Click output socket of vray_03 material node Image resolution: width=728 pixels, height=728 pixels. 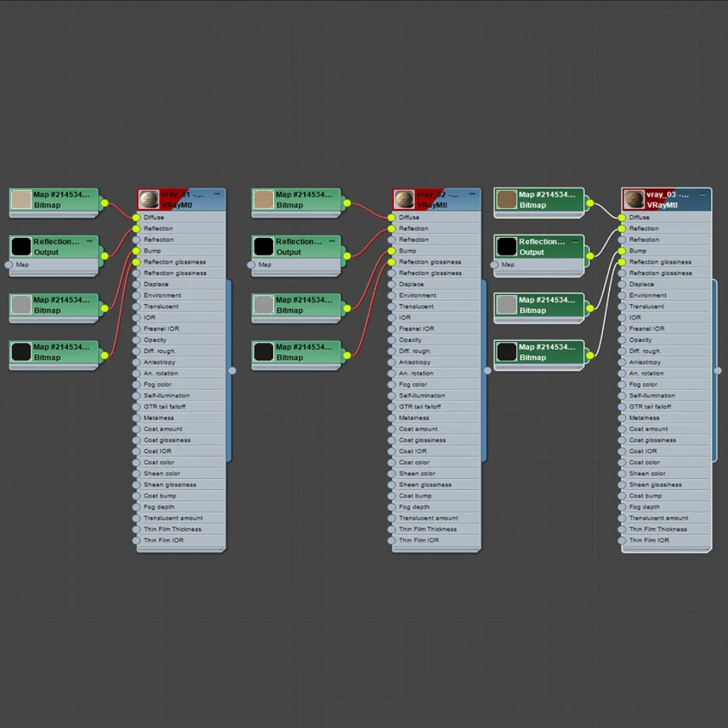click(717, 370)
